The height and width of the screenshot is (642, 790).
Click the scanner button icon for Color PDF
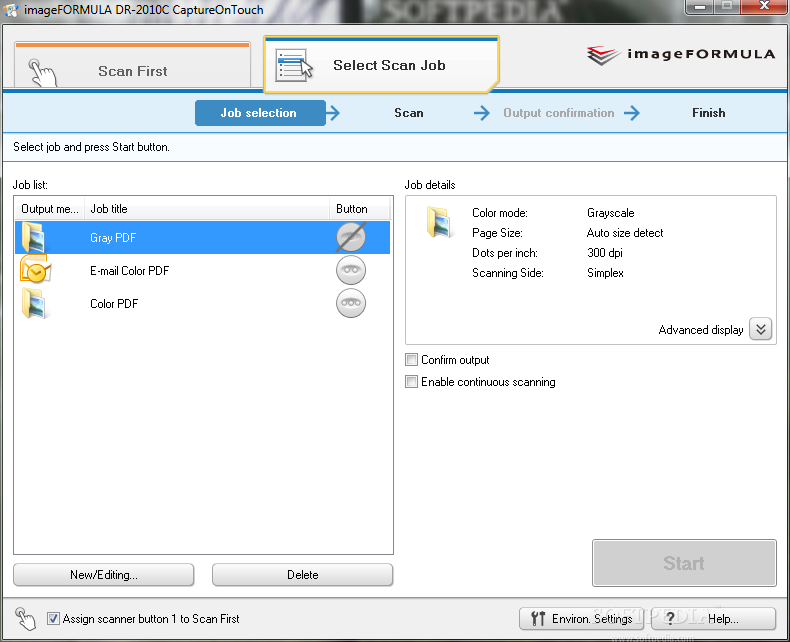click(351, 303)
